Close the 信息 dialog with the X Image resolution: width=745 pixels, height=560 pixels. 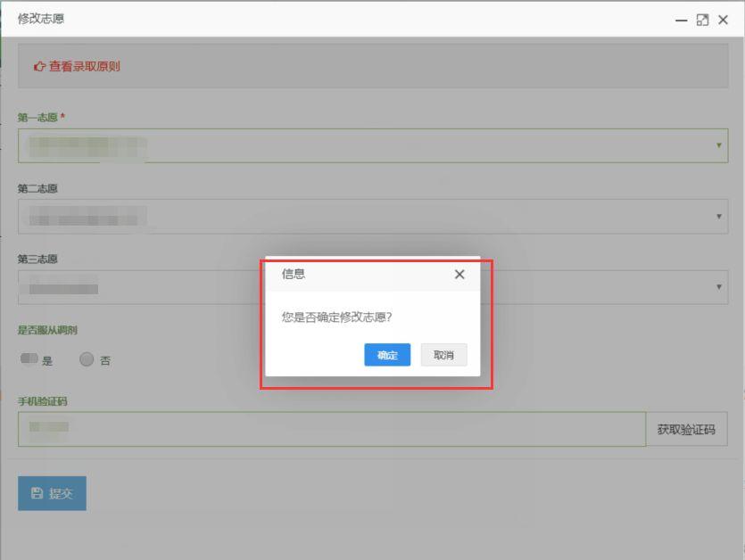459,275
